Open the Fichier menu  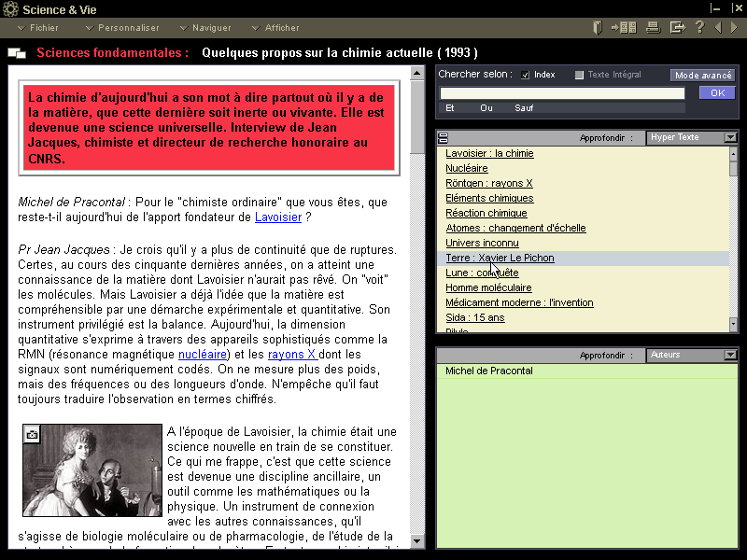38,28
